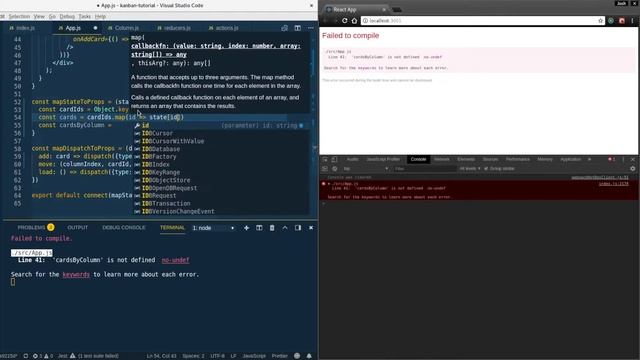Focus the console Filter input field
Viewport: 640px width, 360px height.
[x=424, y=169]
